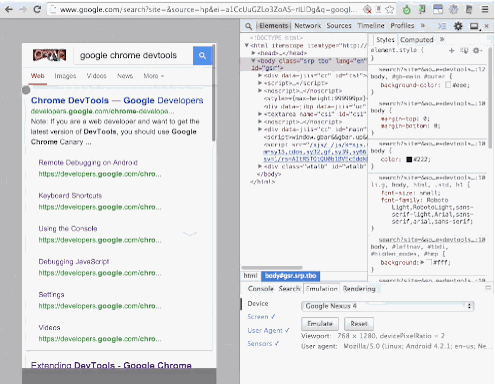Open the Chrome hamburger menu
This screenshot has width=495, height=384.
pos(485,10)
